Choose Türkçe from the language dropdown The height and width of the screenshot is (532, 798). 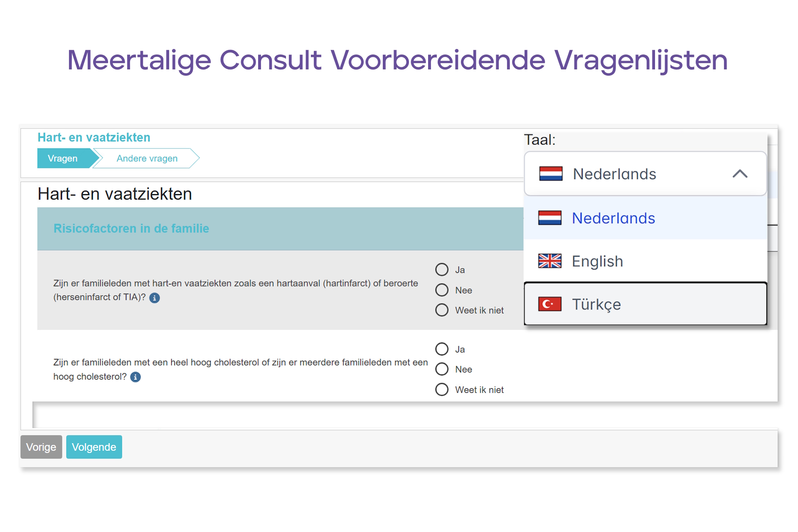tap(597, 304)
